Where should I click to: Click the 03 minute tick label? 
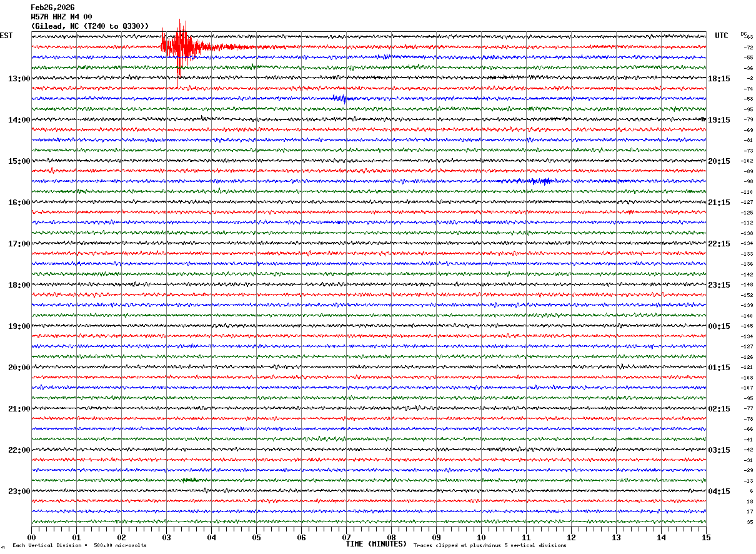(167, 537)
